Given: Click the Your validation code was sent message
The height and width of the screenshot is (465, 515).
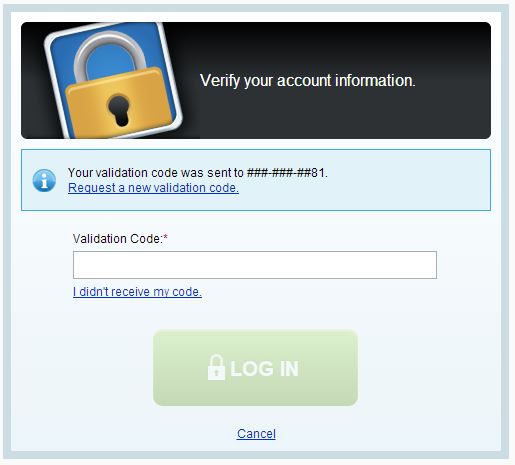Looking at the screenshot, I should click(198, 173).
